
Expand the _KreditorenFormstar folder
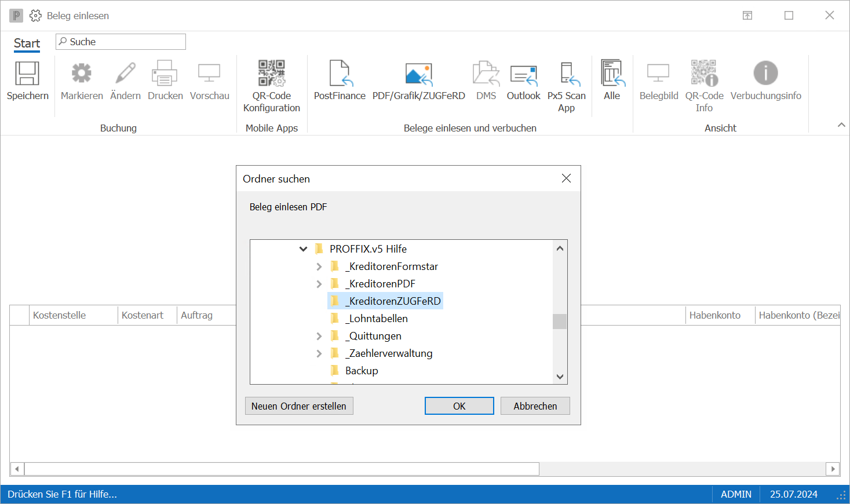[x=319, y=266]
